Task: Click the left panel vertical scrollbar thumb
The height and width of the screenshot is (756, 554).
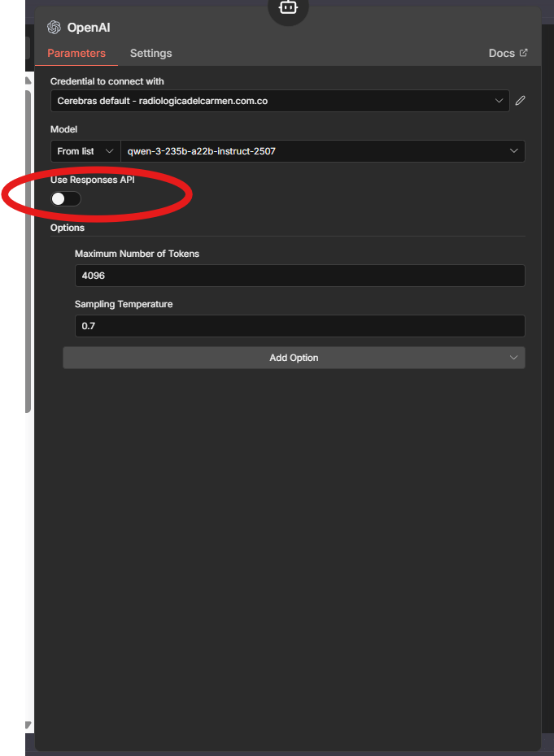Action: pyautogui.click(x=28, y=250)
